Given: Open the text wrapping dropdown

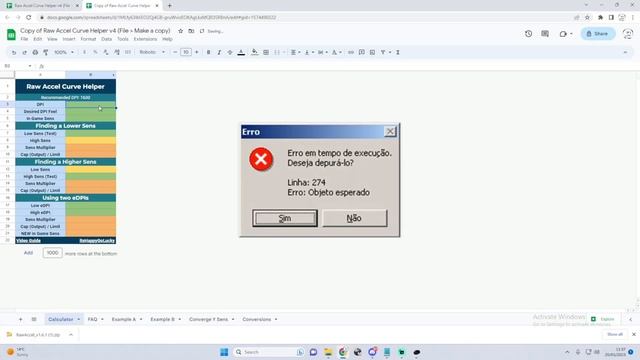Looking at the screenshot, I should (322, 52).
